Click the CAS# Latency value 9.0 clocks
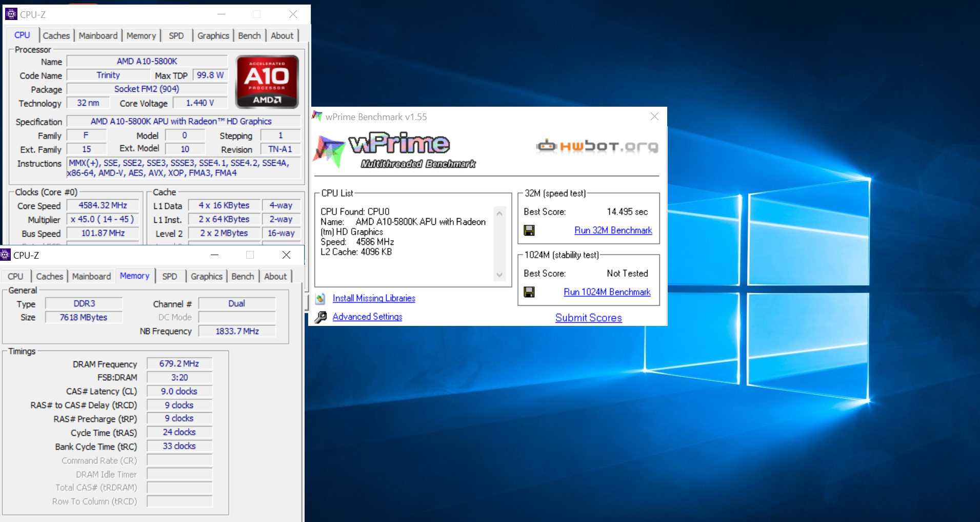 pos(179,391)
